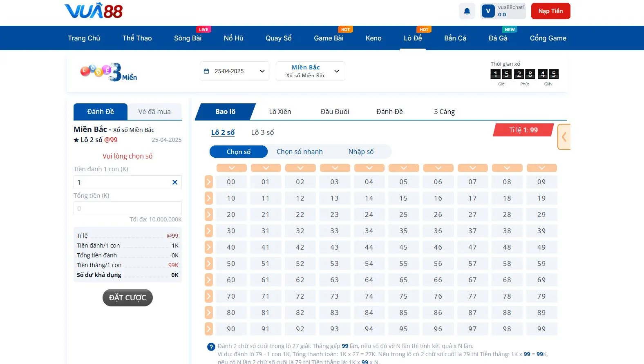This screenshot has width=644, height=364.
Task: Switch to the Vé đã mua tab
Action: [x=154, y=112]
